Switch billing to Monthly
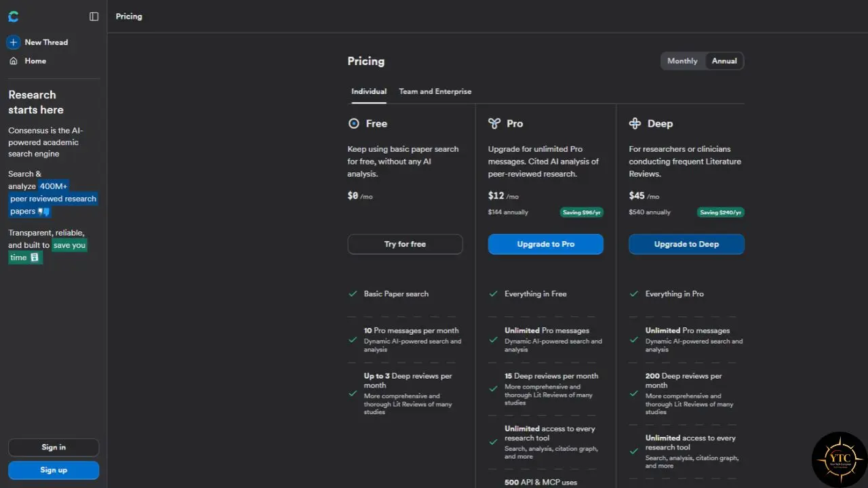 682,61
